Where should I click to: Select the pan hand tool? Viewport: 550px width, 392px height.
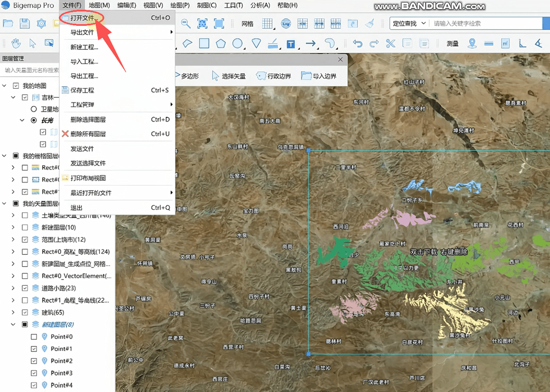tap(16, 43)
